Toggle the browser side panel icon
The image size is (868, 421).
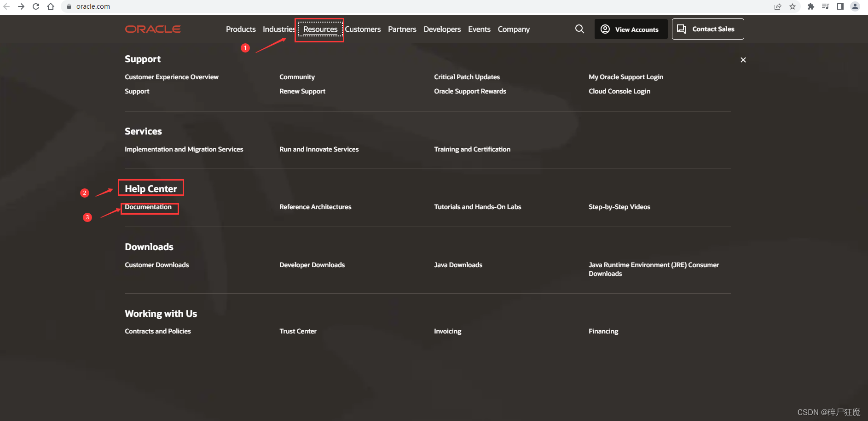coord(840,6)
